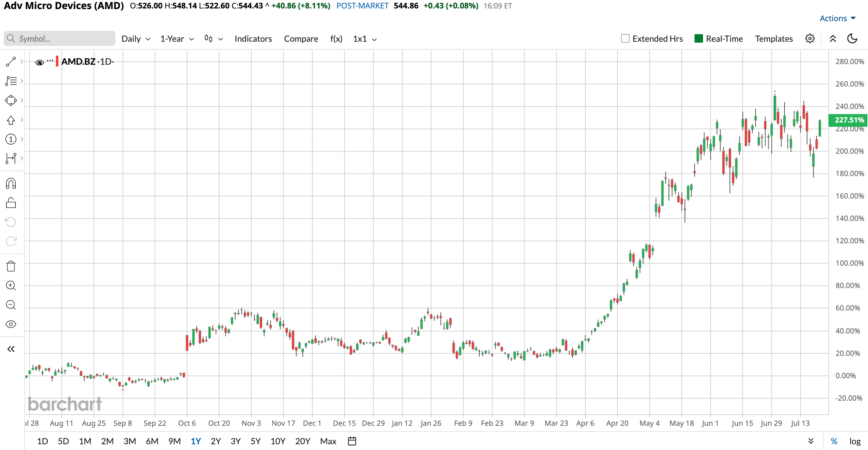Expand line tool options arrow
This screenshot has height=450, width=868.
[x=21, y=62]
